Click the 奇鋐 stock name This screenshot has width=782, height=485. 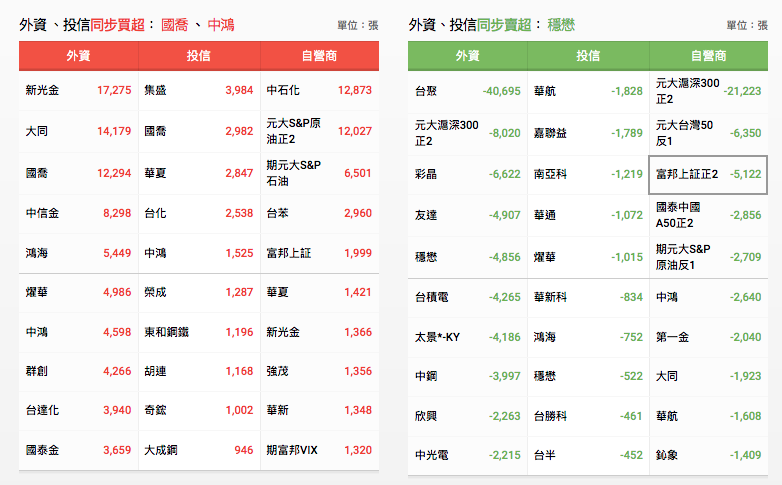point(155,410)
